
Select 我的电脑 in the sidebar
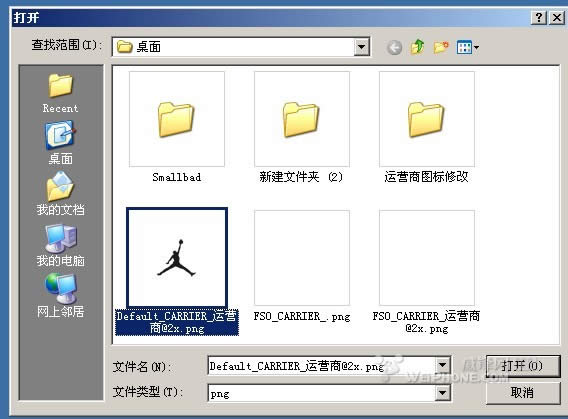coord(60,245)
